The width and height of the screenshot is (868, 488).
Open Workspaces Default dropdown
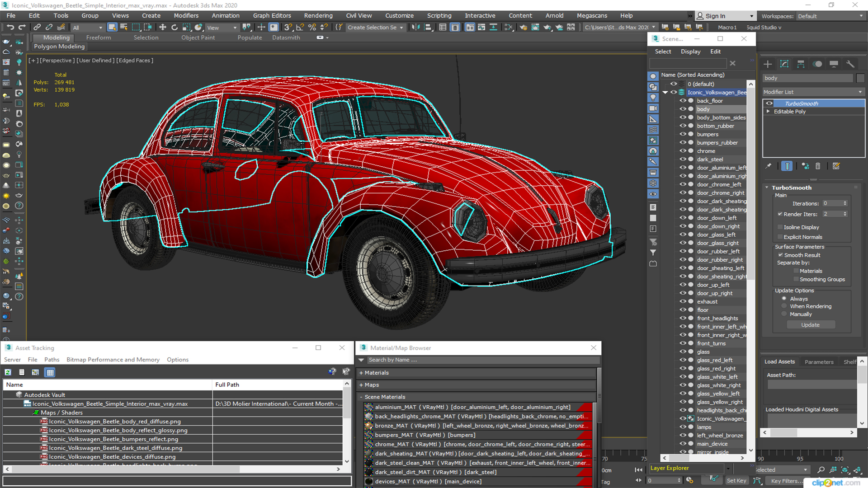point(830,16)
